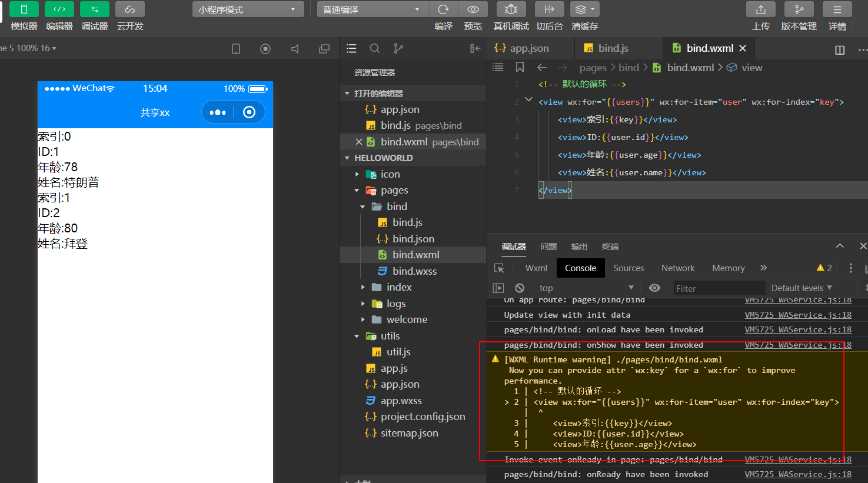
Task: Expand the logs folder
Action: coord(363,304)
